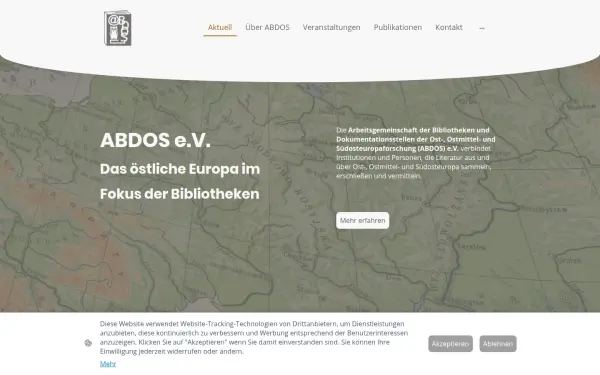Screen dimensions: 600x375
Task: Go to Über ABDOS page
Action: (x=267, y=27)
